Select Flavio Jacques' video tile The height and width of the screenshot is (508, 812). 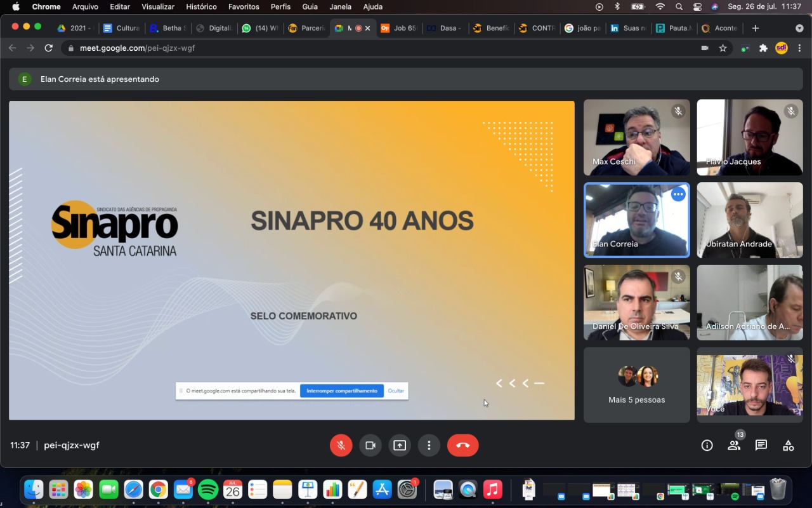(x=750, y=137)
